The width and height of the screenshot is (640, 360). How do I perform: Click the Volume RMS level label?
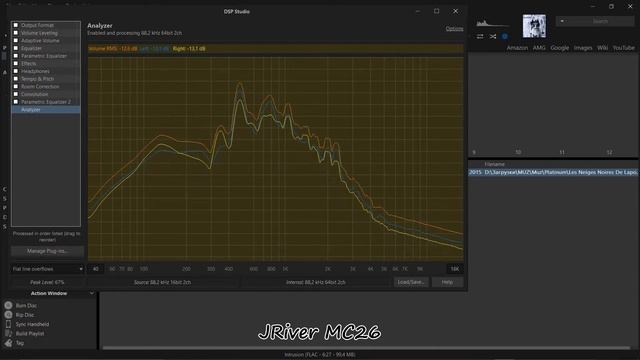pos(113,49)
